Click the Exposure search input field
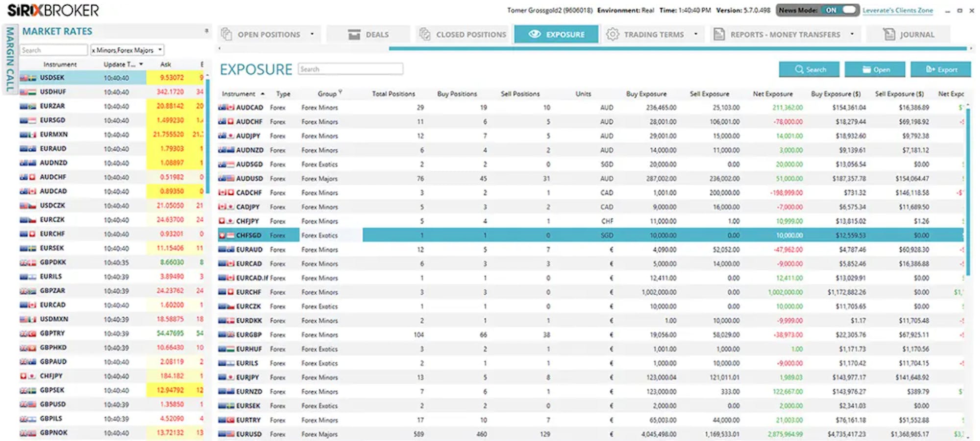This screenshot has width=980, height=441. point(350,69)
